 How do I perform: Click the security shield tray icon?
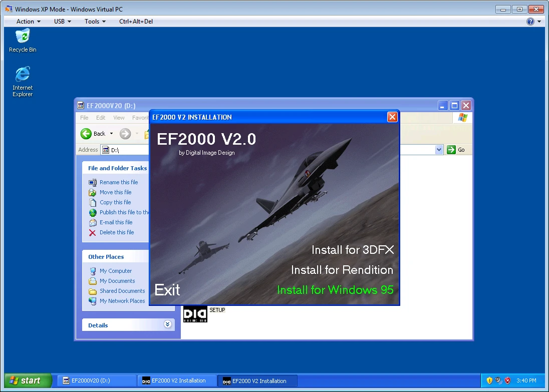(x=489, y=380)
